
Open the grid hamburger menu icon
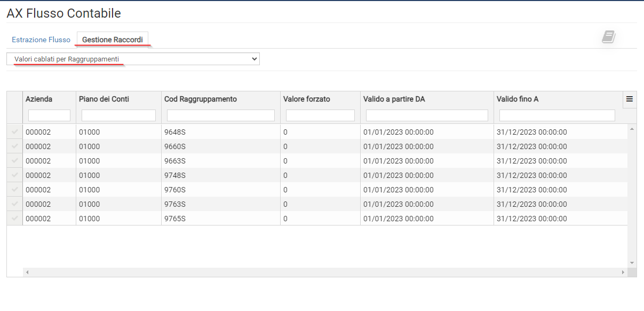tap(630, 99)
